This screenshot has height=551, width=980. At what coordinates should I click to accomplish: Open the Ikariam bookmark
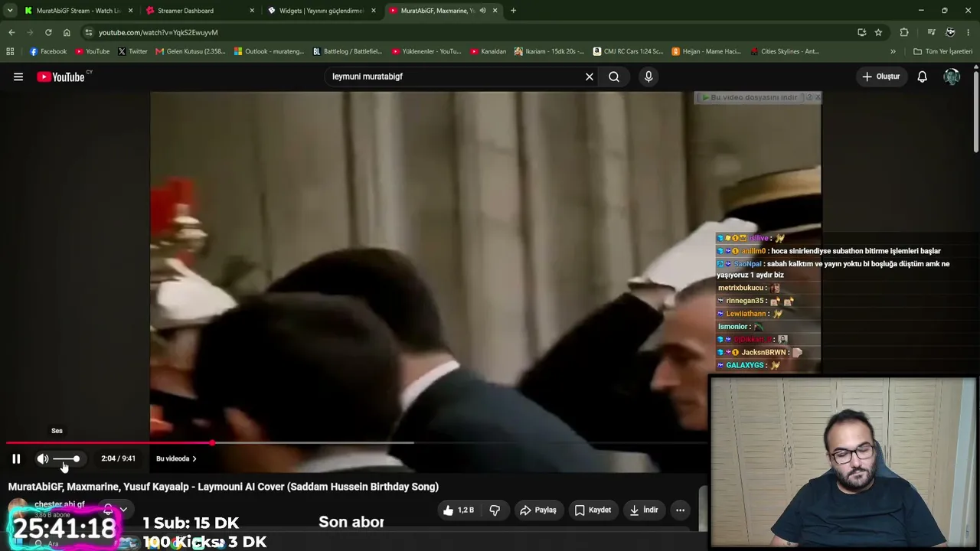[x=549, y=51]
